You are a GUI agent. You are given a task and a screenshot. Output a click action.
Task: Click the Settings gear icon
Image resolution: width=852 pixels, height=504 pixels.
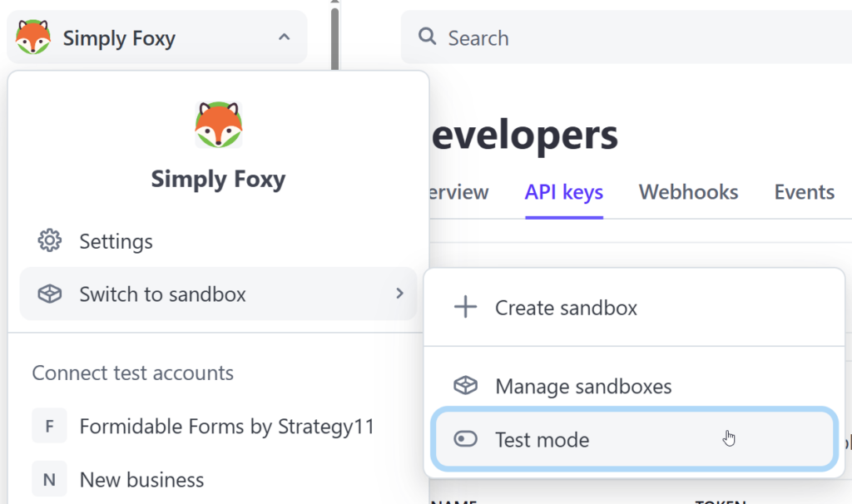point(50,241)
